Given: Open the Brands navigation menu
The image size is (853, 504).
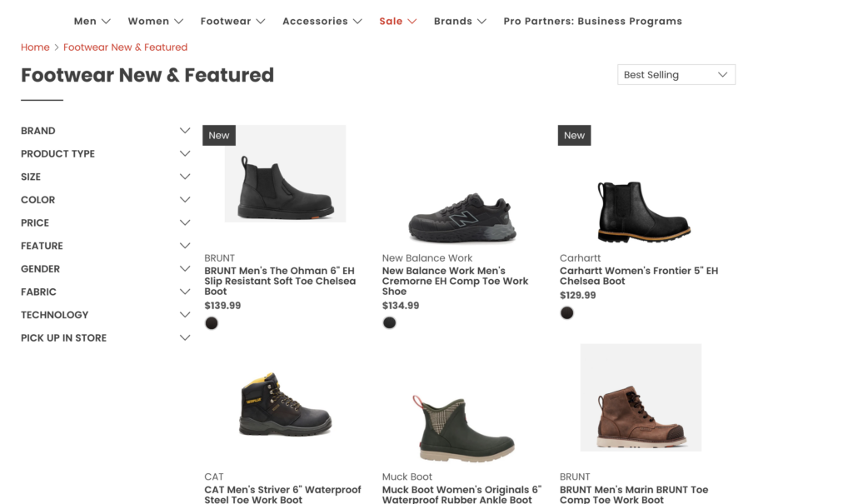Looking at the screenshot, I should coord(460,22).
